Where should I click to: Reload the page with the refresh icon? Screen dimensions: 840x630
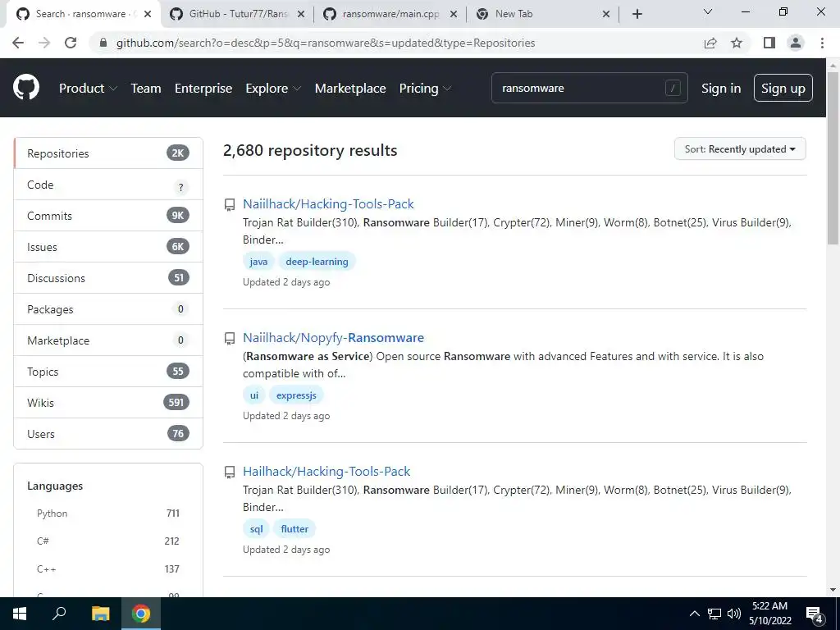(x=71, y=43)
